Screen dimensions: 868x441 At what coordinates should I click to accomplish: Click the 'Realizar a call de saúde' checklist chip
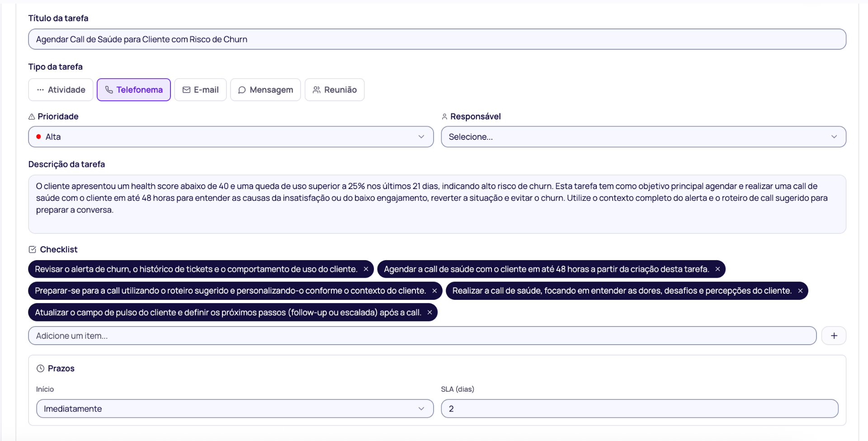point(627,291)
